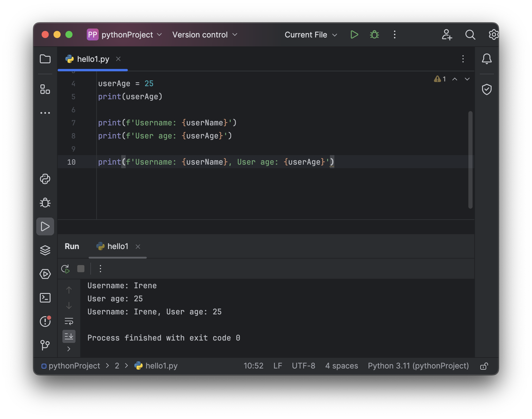Screen dimensions: 532x419
Task: Open Run panel more options menu
Action: point(100,269)
